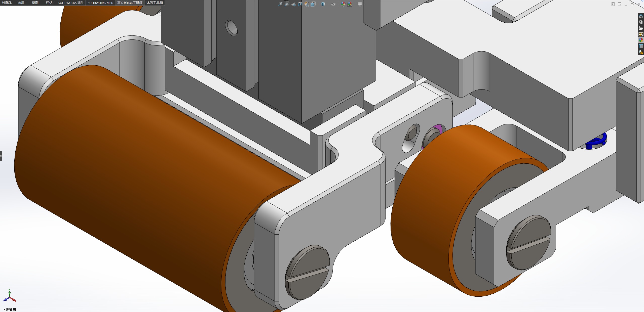Switch to the 装配体 tab
644x312 pixels.
7,3
